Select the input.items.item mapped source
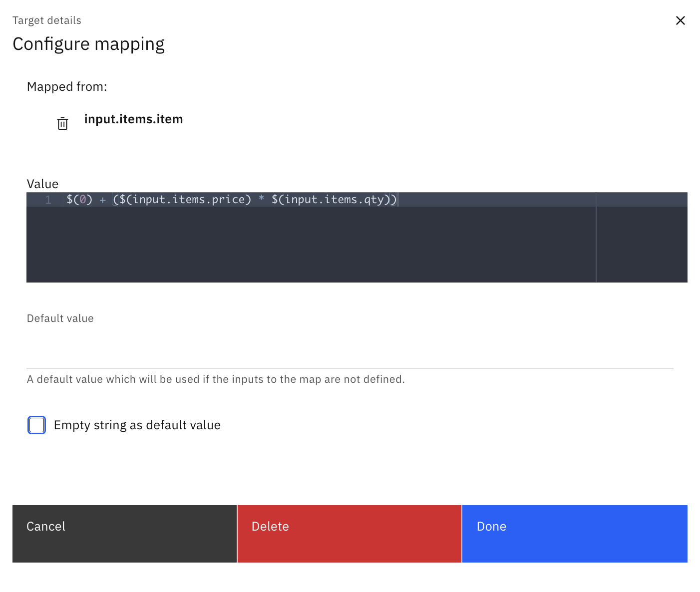The image size is (700, 592). coord(133,119)
